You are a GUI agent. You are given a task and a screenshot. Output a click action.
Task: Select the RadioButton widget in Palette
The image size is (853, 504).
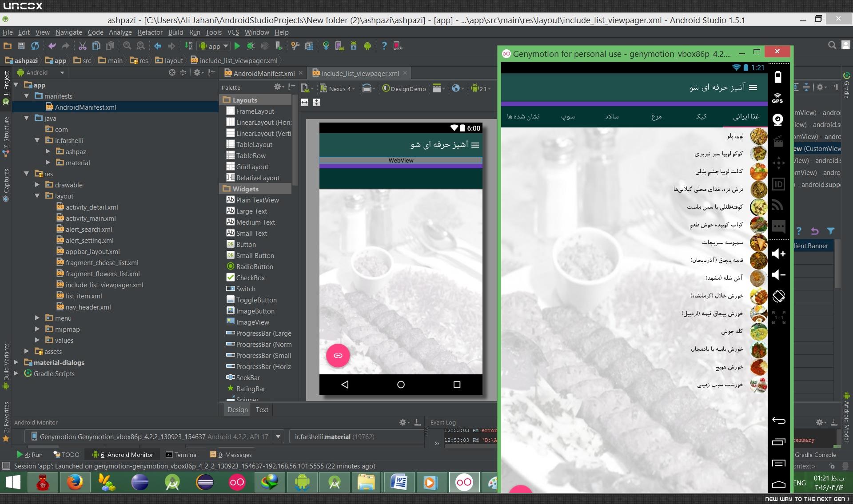pos(255,266)
